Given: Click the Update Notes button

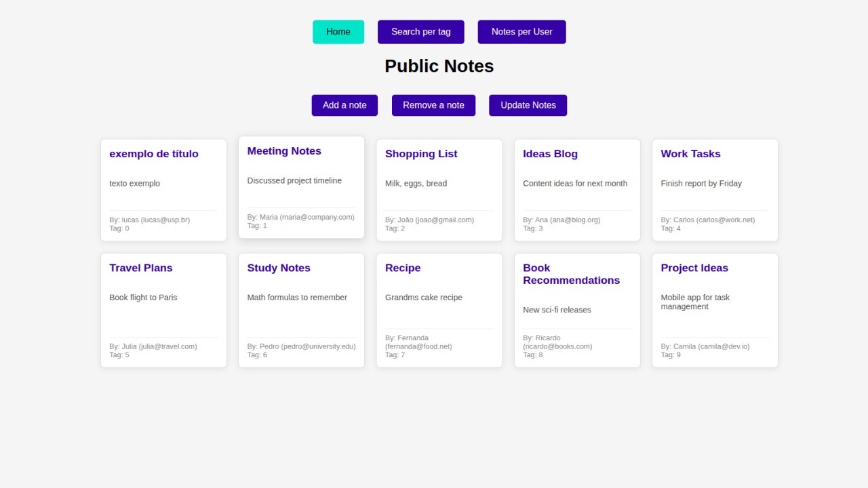Looking at the screenshot, I should tap(528, 105).
